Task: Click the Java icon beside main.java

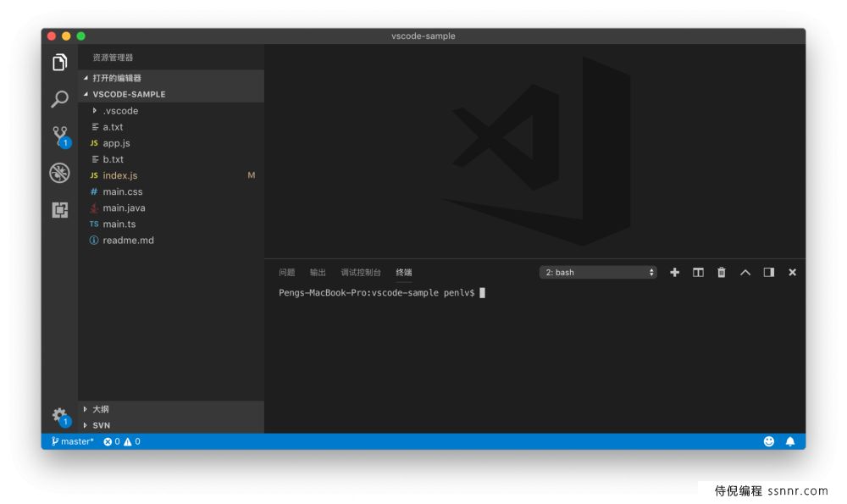Action: coord(94,208)
